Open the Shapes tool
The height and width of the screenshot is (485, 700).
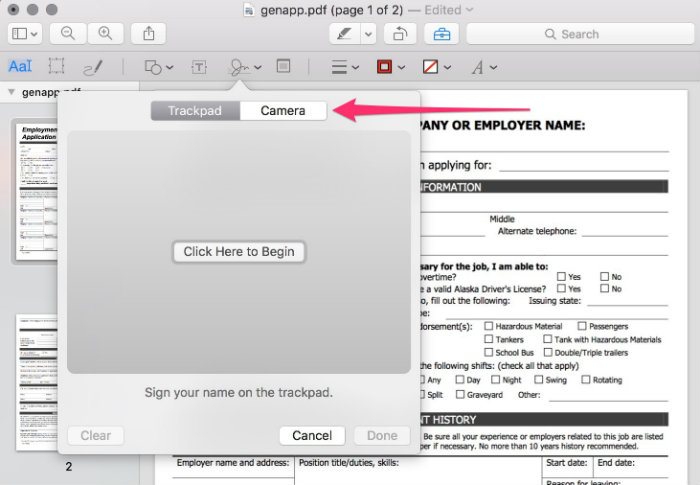(153, 67)
